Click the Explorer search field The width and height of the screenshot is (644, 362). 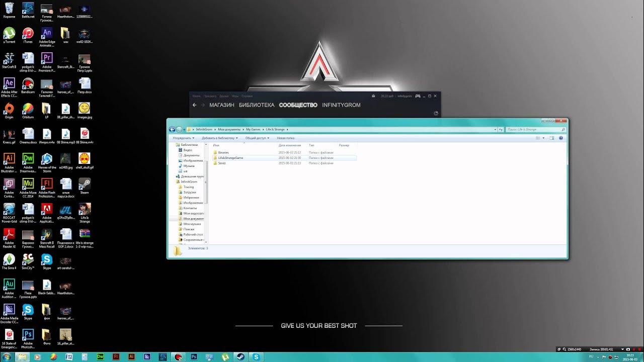(x=535, y=130)
